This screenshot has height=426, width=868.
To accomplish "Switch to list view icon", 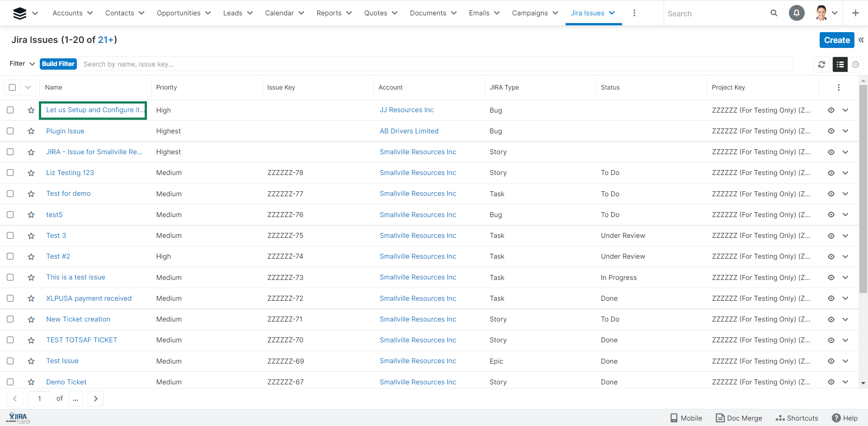I will (840, 65).
